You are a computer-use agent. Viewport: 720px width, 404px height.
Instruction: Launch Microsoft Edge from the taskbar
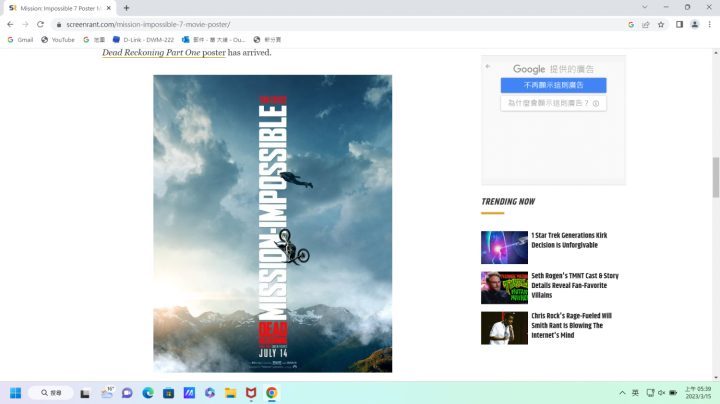pyautogui.click(x=148, y=393)
